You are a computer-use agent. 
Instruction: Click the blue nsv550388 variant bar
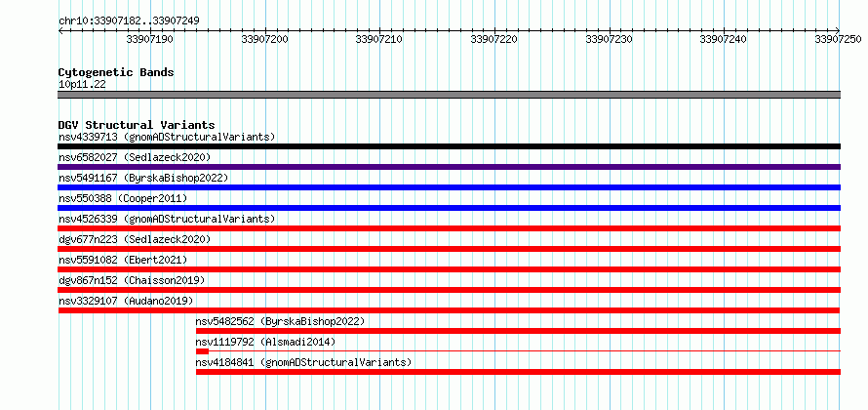[450, 208]
